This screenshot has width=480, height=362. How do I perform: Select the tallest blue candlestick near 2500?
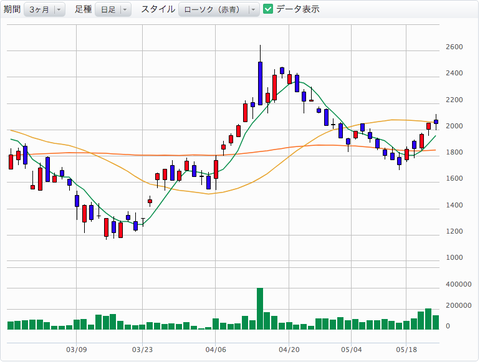point(260,83)
